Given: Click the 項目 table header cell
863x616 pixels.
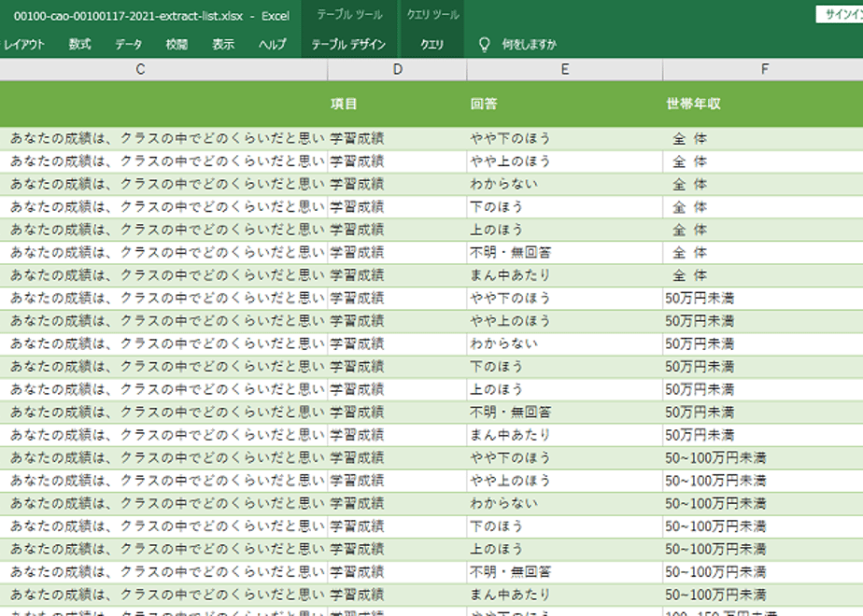Looking at the screenshot, I should click(397, 104).
